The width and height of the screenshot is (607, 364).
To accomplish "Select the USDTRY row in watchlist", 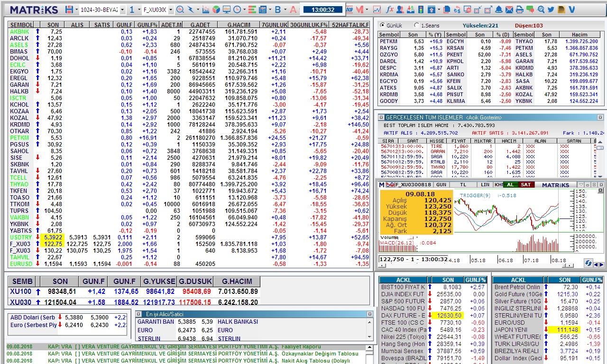I will (189, 237).
